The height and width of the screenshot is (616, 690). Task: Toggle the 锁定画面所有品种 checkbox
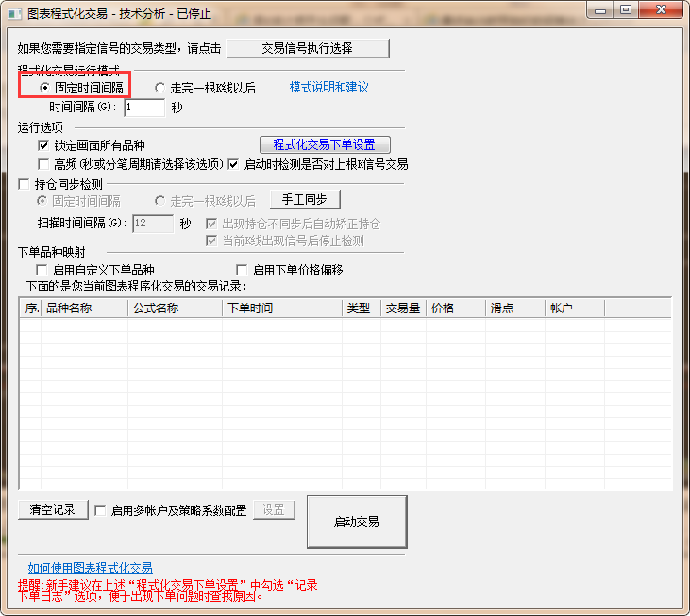click(43, 145)
